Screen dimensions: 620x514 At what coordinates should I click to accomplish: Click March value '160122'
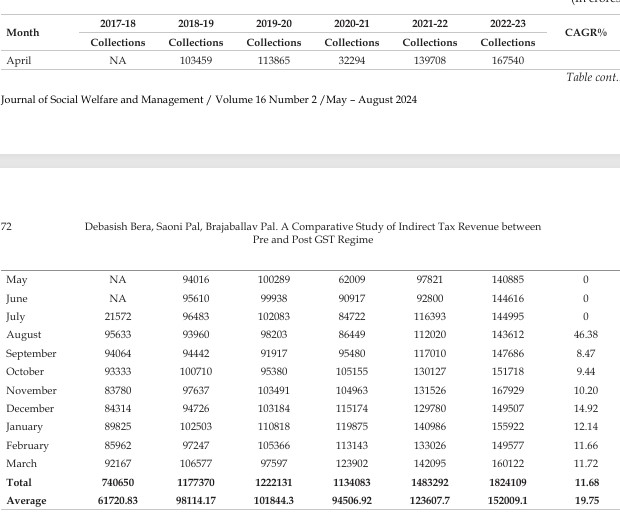[x=508, y=463]
